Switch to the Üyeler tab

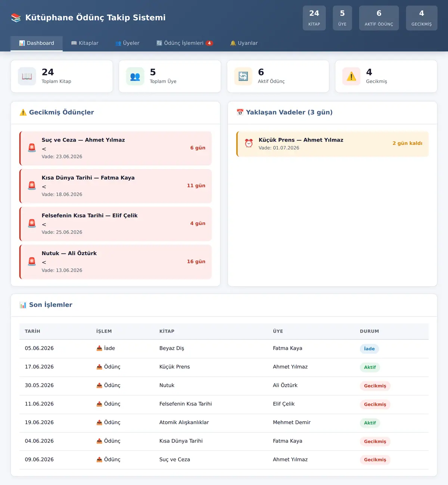tap(127, 43)
